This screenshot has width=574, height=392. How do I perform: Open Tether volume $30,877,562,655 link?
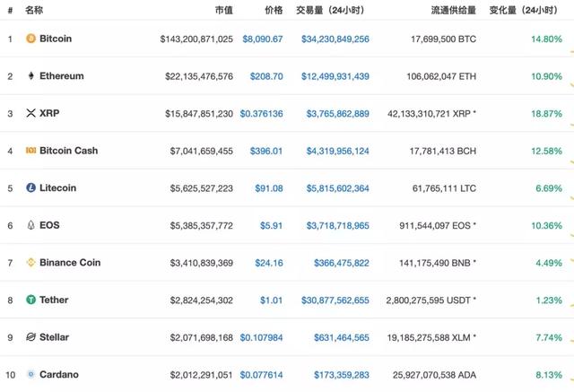(335, 301)
